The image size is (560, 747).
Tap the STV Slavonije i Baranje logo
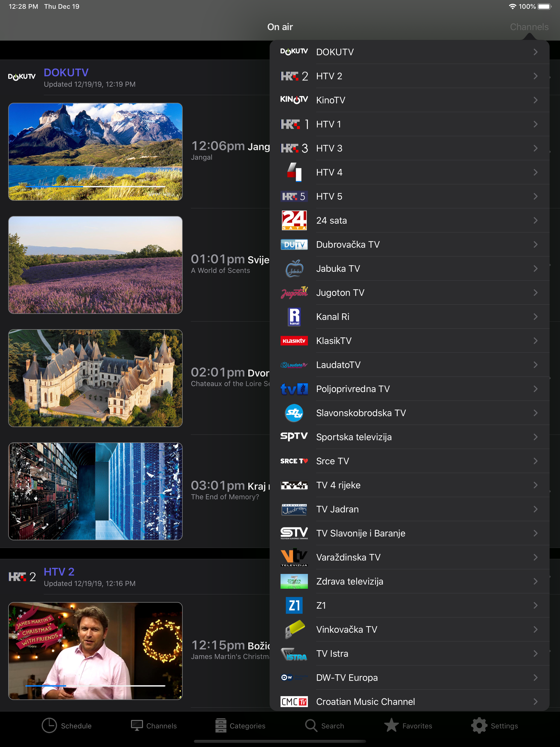(x=294, y=533)
